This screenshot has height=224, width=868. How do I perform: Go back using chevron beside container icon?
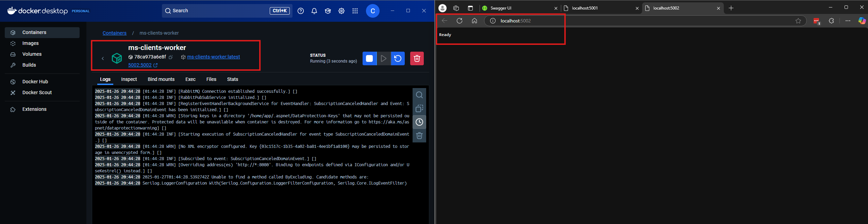pos(103,58)
